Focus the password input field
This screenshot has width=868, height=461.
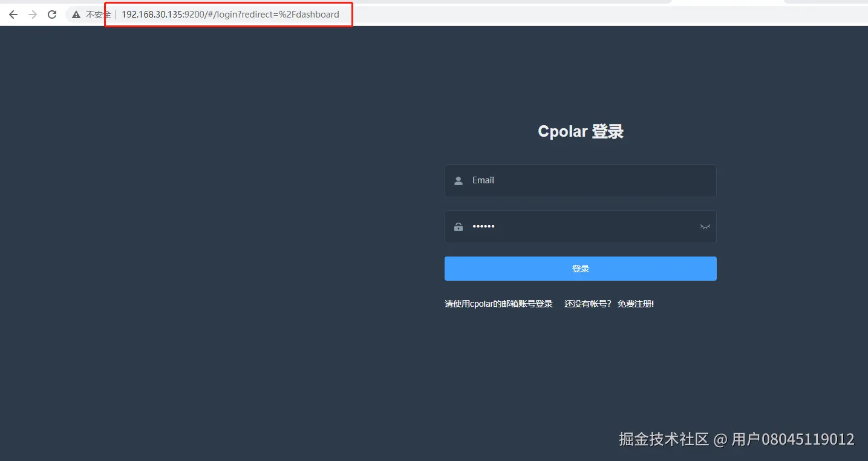point(581,227)
